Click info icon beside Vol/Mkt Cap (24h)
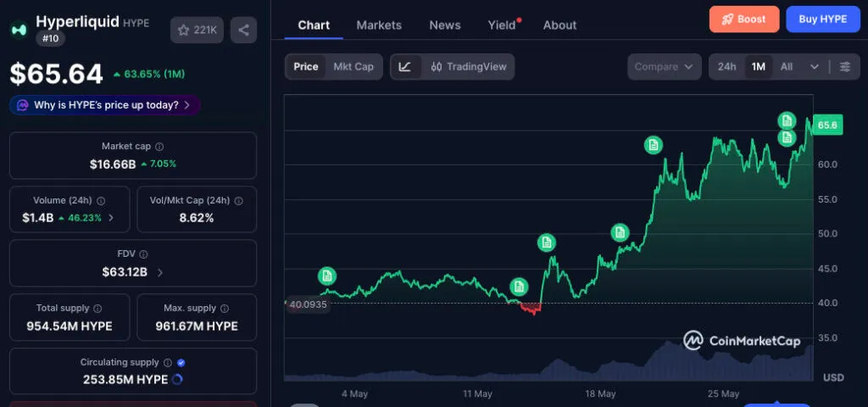Screen dimensions: 868x407 [238, 201]
